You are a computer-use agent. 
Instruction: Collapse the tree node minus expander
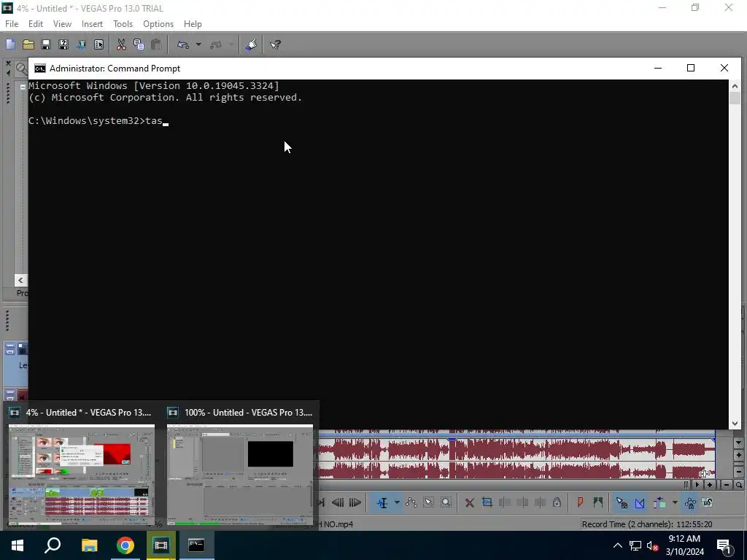click(x=23, y=87)
